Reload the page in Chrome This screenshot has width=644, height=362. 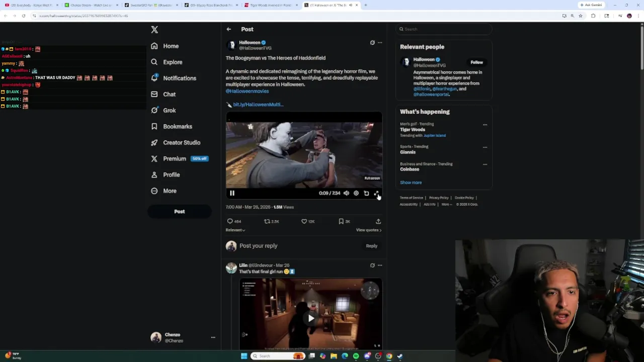point(23,16)
